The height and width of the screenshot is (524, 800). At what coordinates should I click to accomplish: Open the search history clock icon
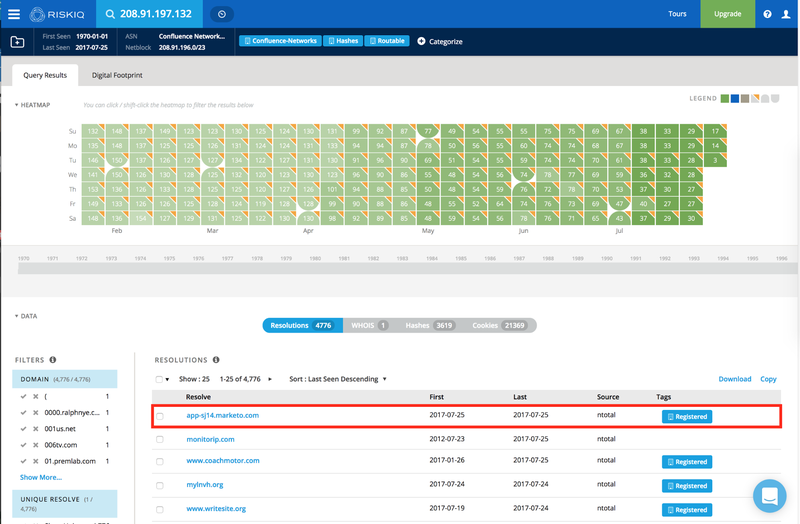221,14
